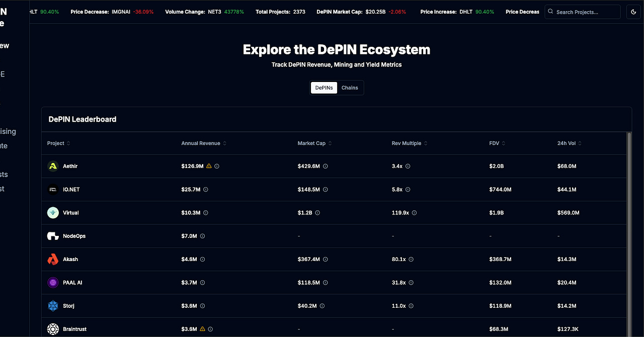Switch to the Chains tab
Viewport: 644px width, 337px height.
(x=350, y=88)
